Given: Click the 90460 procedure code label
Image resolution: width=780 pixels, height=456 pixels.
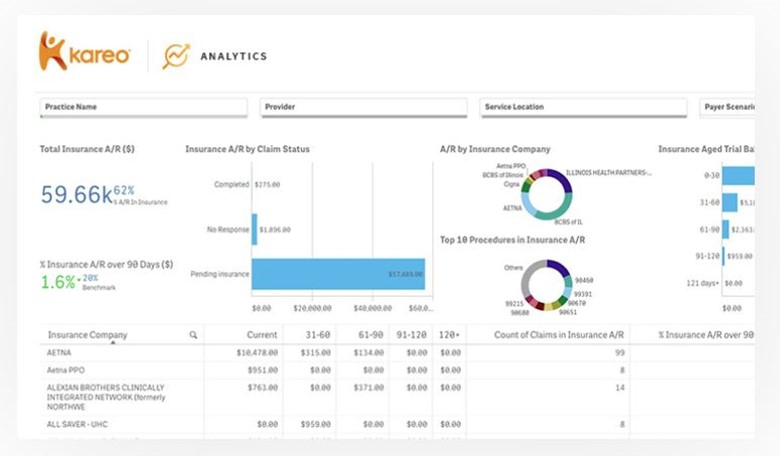Looking at the screenshot, I should pos(584,280).
